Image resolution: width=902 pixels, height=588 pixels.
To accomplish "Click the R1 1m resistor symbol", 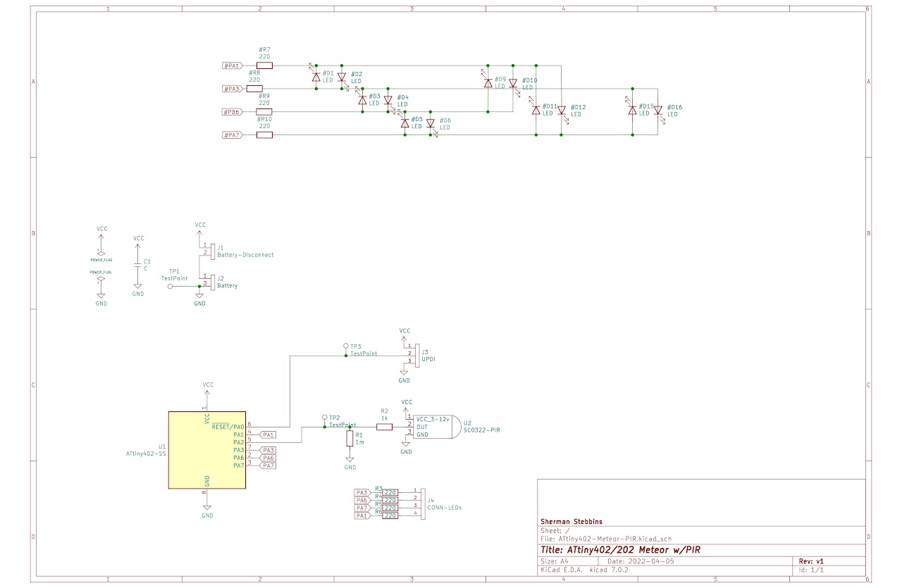I will pos(350,439).
